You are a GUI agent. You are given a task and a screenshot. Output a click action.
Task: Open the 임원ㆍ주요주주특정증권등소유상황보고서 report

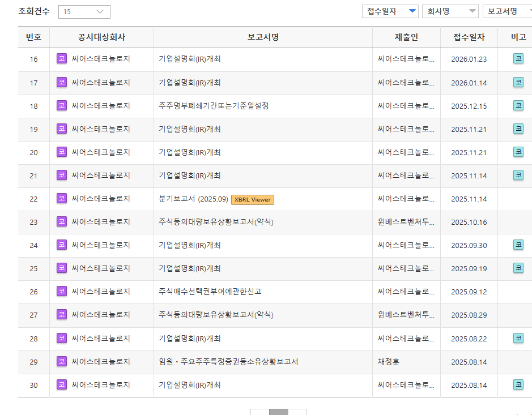point(228,362)
